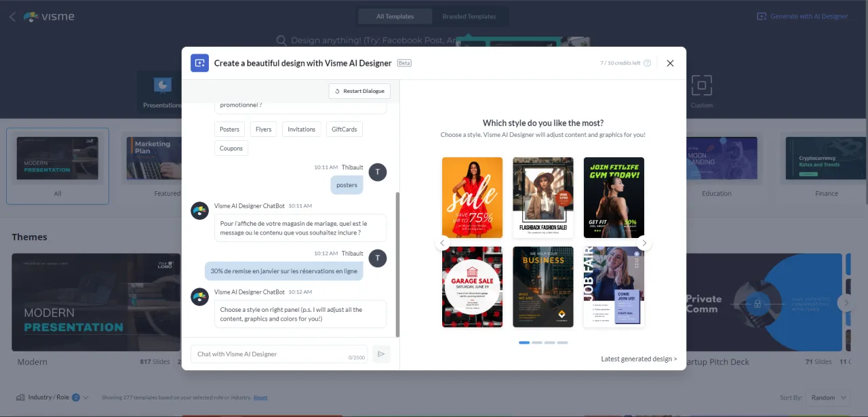Select the orange Sale 75% poster style
The height and width of the screenshot is (417, 868).
(472, 197)
